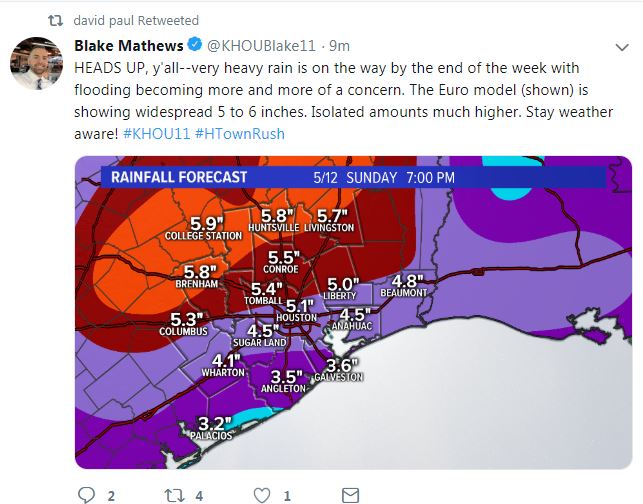This screenshot has height=504, width=643.
Task: Retweet this tweet using the retweet icon
Action: pos(174,494)
